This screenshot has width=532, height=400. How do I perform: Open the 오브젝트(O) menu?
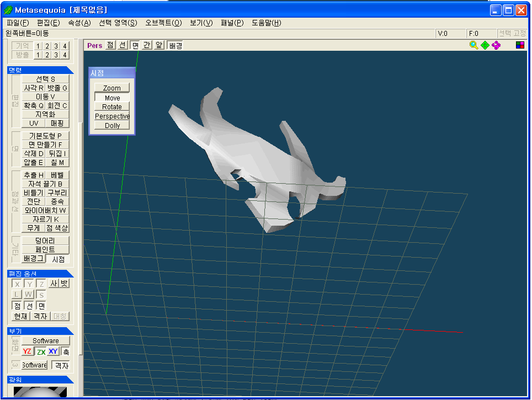[163, 23]
